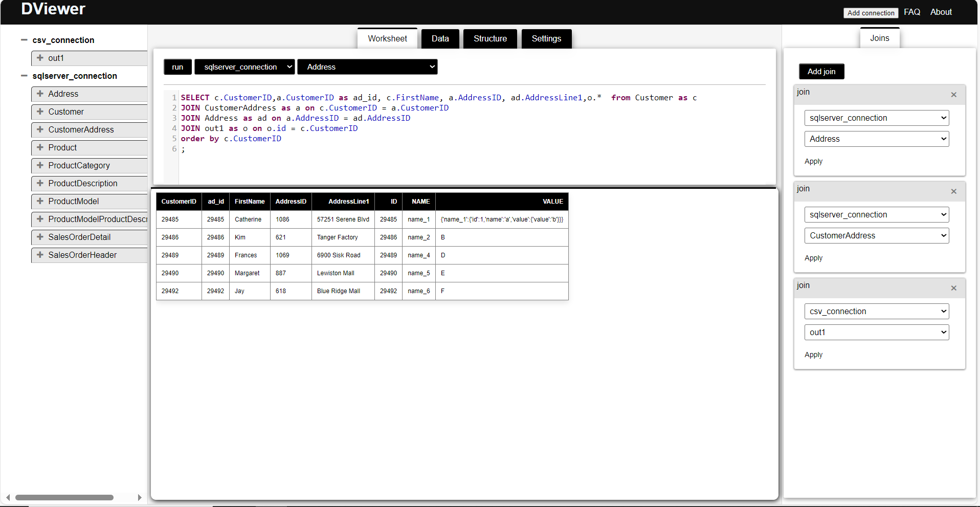This screenshot has width=980, height=507.
Task: Expand the out1 table plus icon
Action: click(x=40, y=58)
